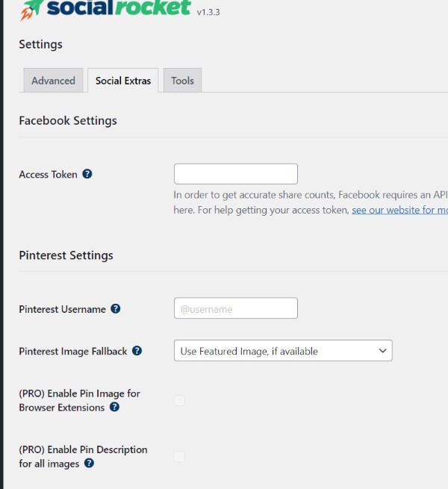Screen dimensions: 448x489
Task: Click the Social Rocket logo
Action: click(105, 9)
